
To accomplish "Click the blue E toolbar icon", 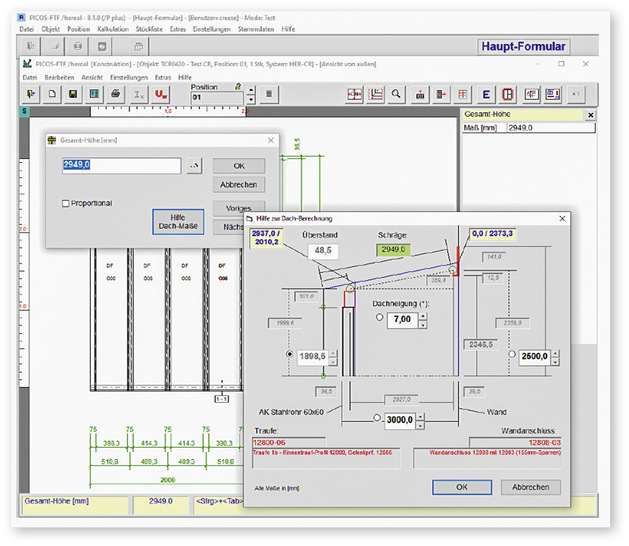I will pos(486,94).
